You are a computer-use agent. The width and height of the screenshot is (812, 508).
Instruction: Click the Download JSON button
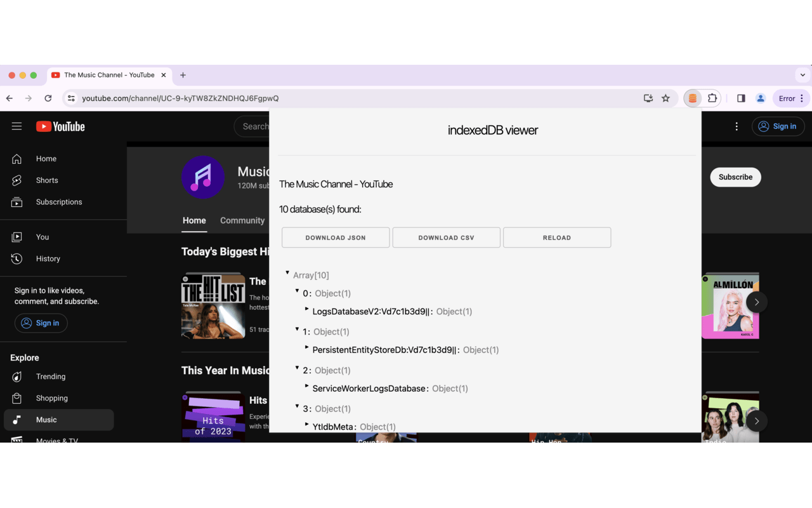coord(336,237)
